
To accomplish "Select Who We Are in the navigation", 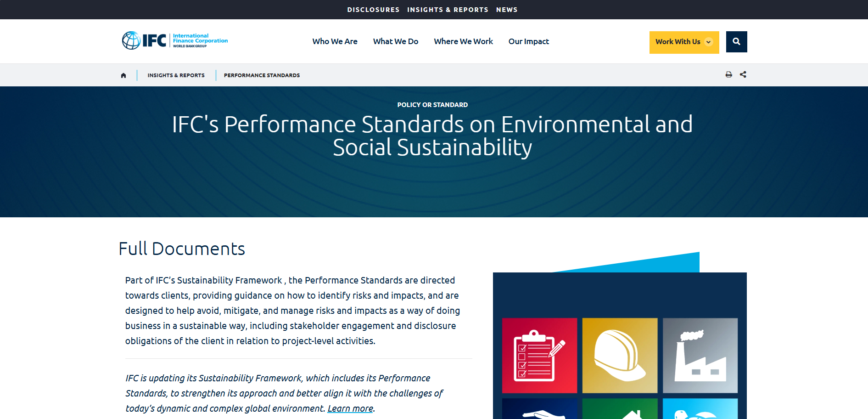I will pos(335,41).
